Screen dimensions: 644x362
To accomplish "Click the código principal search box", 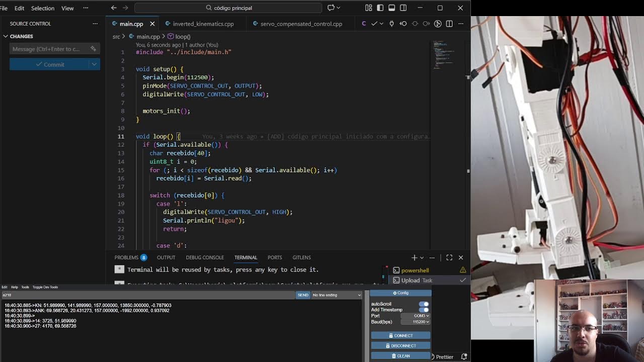I will (x=228, y=8).
